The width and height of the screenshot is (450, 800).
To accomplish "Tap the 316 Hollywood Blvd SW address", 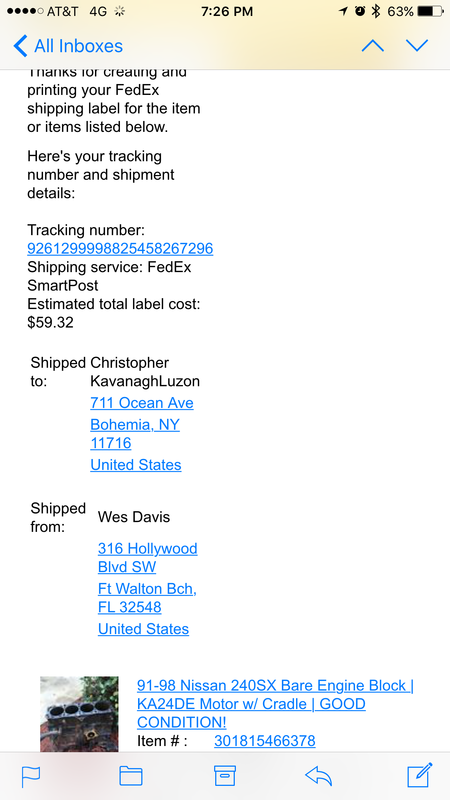I will click(x=147, y=557).
